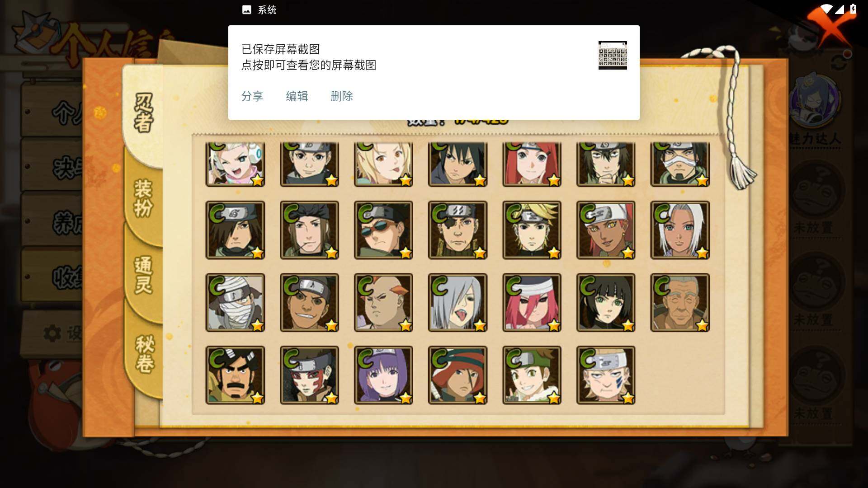
Task: Open the saved screenshot thumbnail
Action: pyautogui.click(x=613, y=55)
